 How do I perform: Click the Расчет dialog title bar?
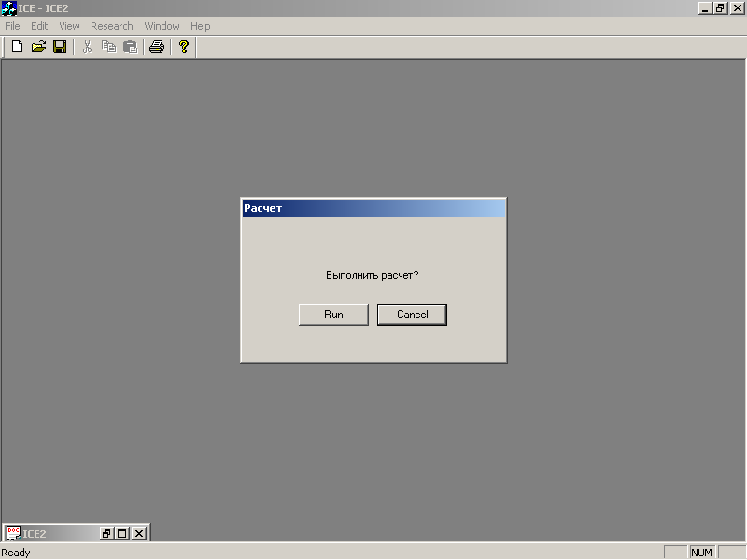point(373,208)
